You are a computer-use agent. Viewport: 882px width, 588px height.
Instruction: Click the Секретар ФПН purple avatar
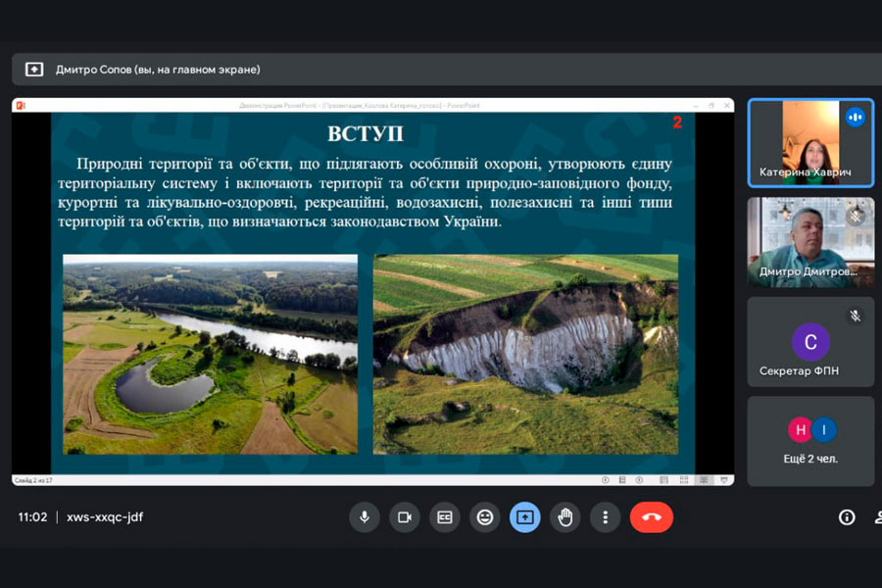810,342
